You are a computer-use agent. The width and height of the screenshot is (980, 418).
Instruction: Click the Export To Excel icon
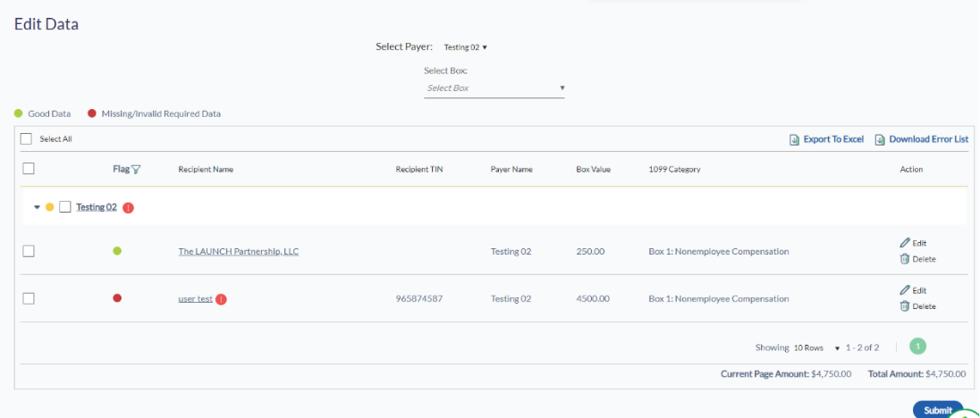tap(794, 139)
